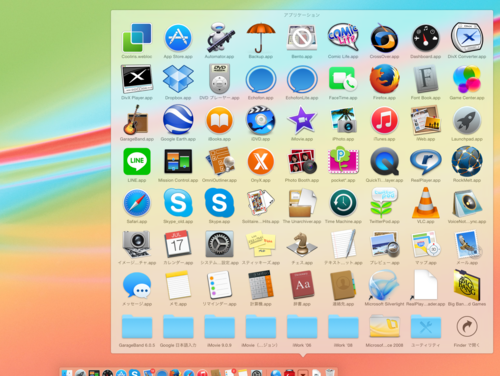Open the Microsoft Silverlight alias

(x=384, y=285)
